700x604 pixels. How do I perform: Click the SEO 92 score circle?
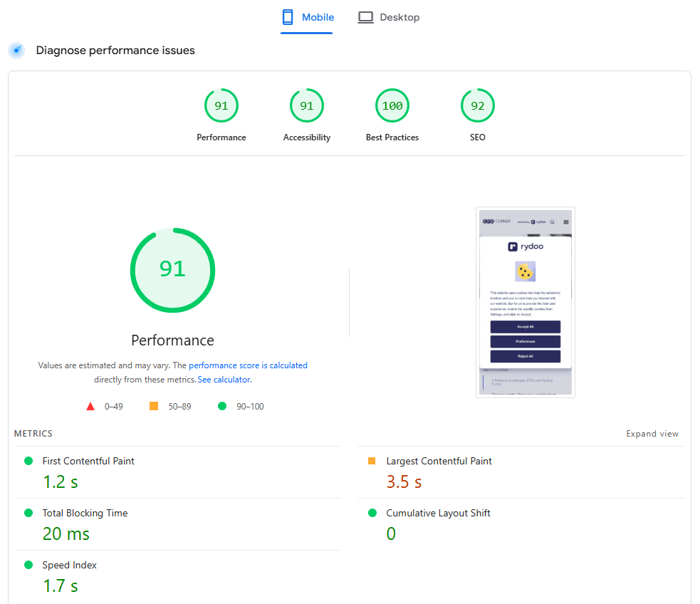click(478, 105)
